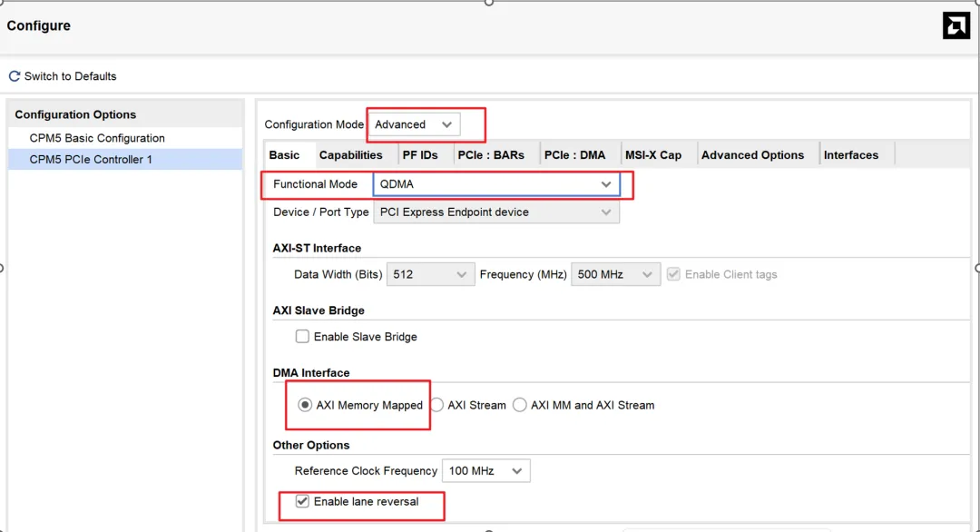This screenshot has width=980, height=532.
Task: Click the AMD logo icon
Action: (955, 25)
